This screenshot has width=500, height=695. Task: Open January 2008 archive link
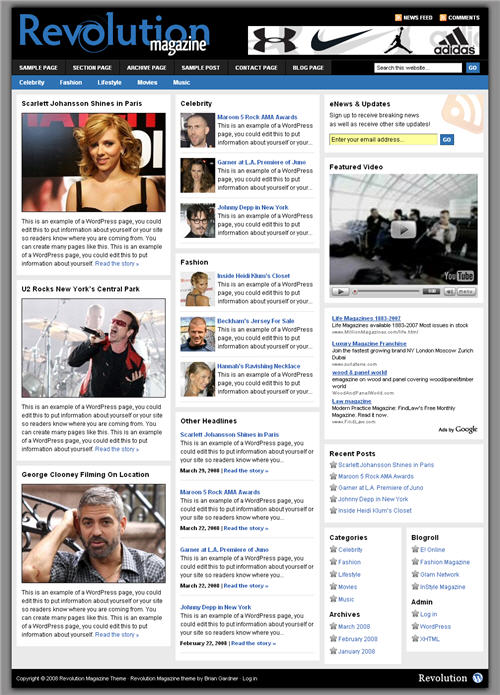(356, 652)
